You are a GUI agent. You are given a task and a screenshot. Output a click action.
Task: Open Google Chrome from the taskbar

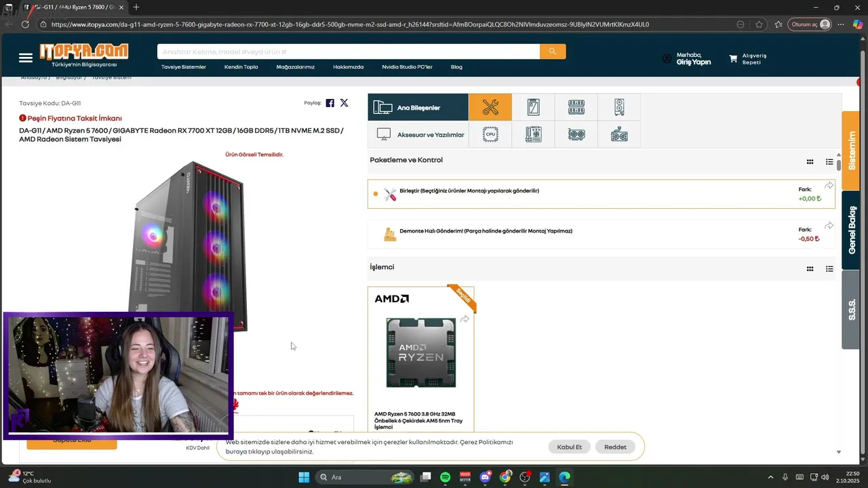pyautogui.click(x=505, y=477)
